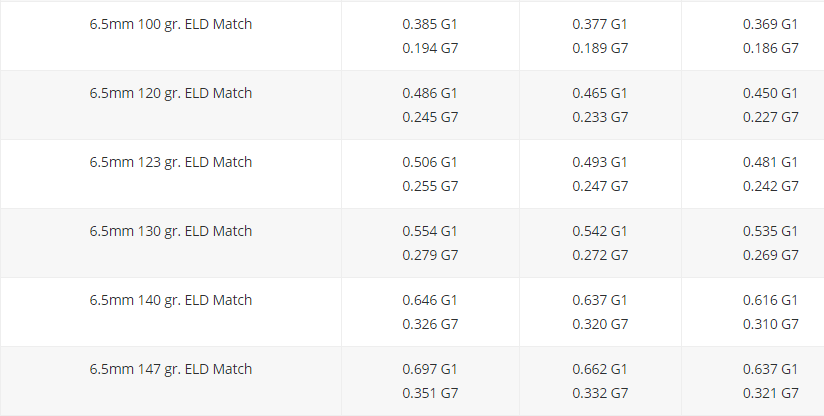Select the 6.5mm 140 gr. ELD Match label

(x=171, y=300)
